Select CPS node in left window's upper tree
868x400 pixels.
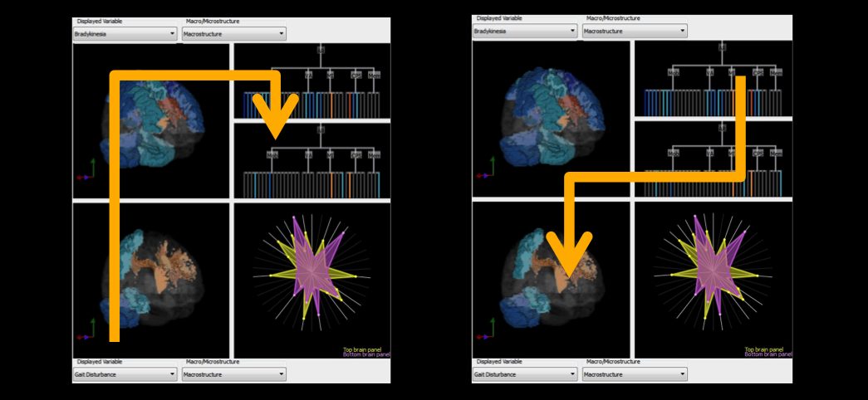tap(356, 75)
